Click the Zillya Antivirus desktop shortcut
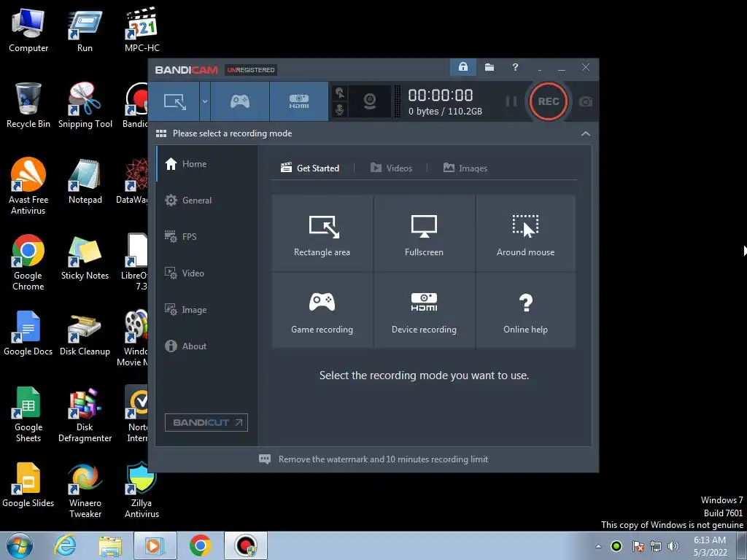This screenshot has width=747, height=560. [142, 490]
